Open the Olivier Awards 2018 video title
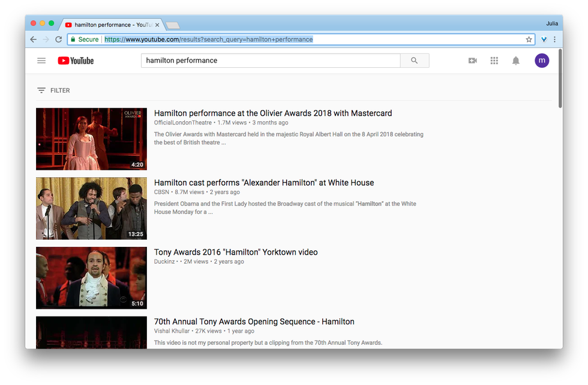588x385 pixels. (273, 114)
